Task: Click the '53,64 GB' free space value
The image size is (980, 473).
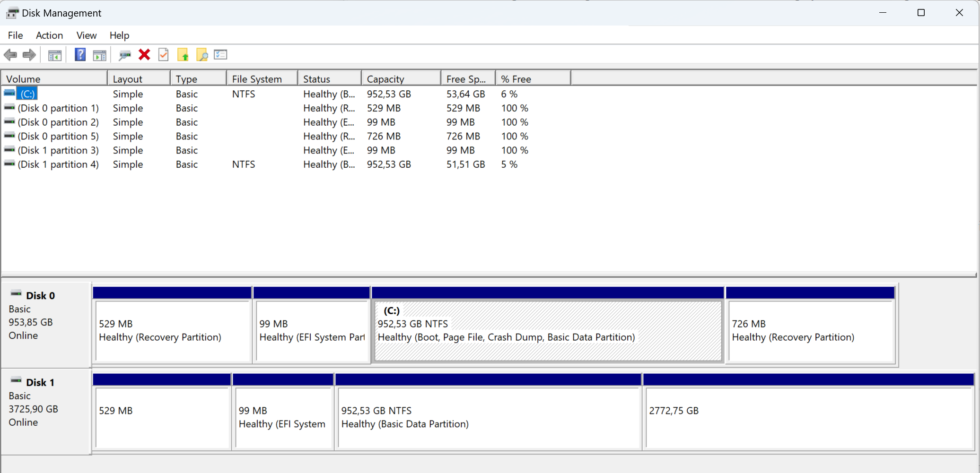Action: click(466, 94)
